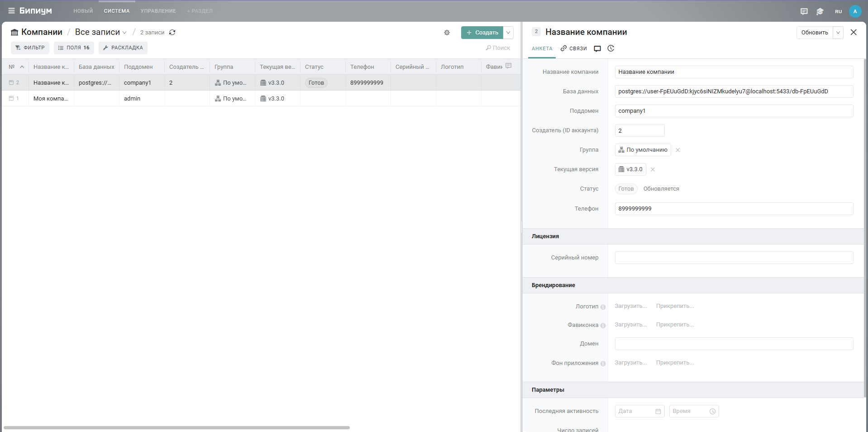The image size is (868, 432).
Task: Open По умолчанию group chip
Action: coord(643,150)
